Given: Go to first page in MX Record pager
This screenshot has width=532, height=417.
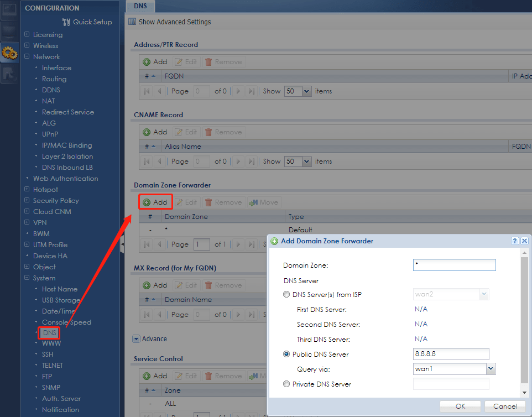Looking at the screenshot, I should coord(147,315).
